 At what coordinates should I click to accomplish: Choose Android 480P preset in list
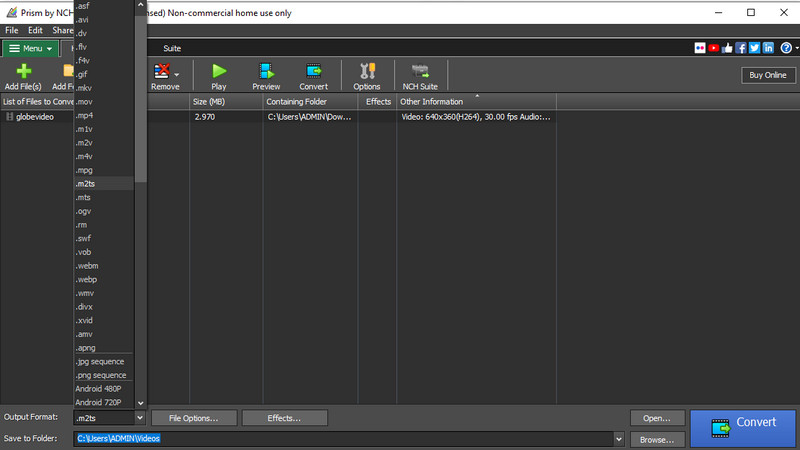click(97, 388)
